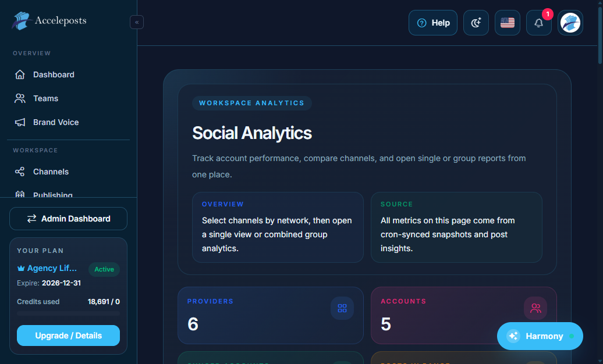Click the Workspace Analytics tag

(252, 103)
